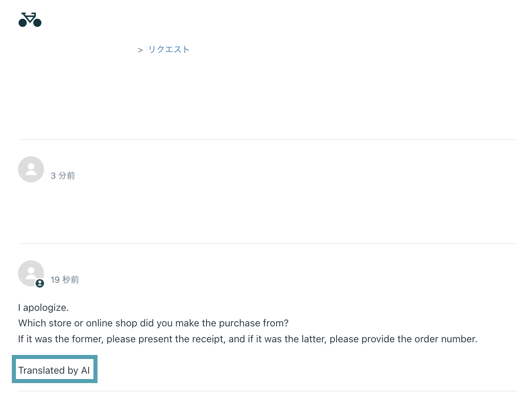Viewport: 532px width, 399px height.
Task: Click the 'Which store or online shop' sentence
Action: point(153,323)
